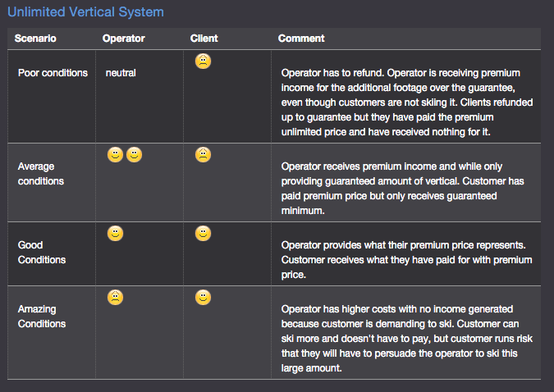Viewport: 554px width, 392px height.
Task: Click the sad face in Amazing Conditions Operator cell
Action: point(115,298)
